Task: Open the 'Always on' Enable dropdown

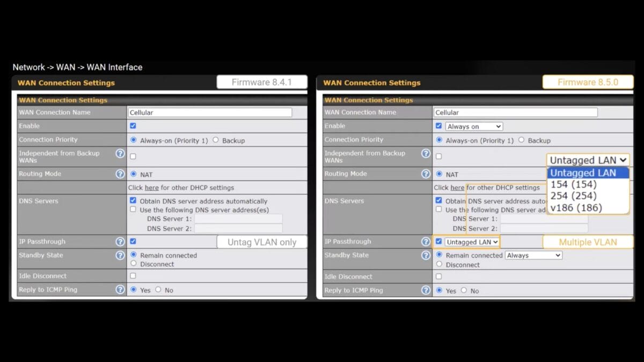Action: [474, 127]
